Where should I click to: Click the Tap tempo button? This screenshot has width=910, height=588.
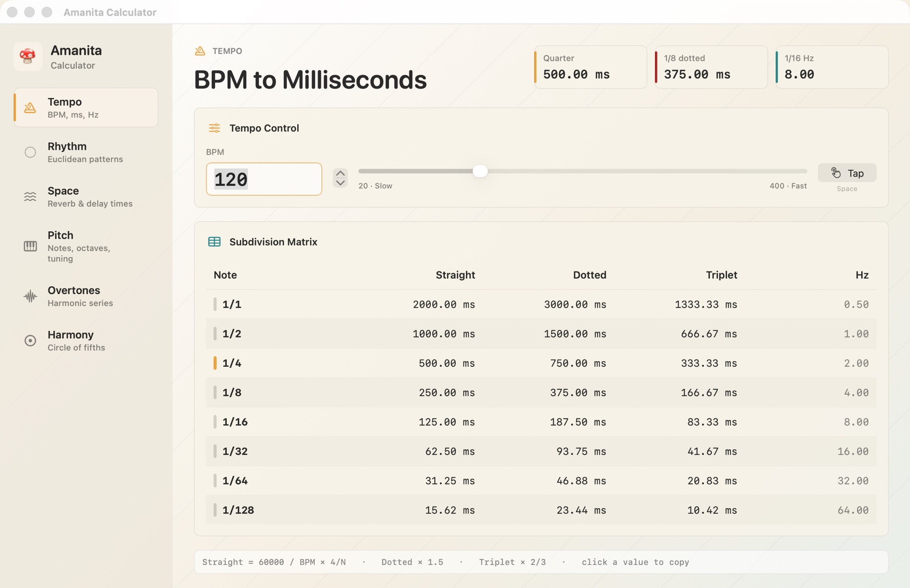[847, 173]
